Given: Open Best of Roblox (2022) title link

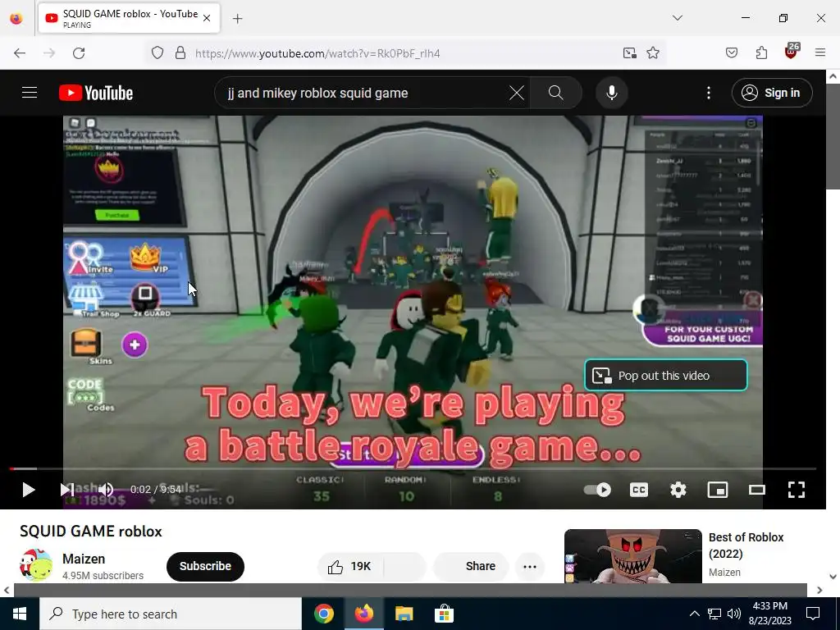Looking at the screenshot, I should pyautogui.click(x=746, y=546).
